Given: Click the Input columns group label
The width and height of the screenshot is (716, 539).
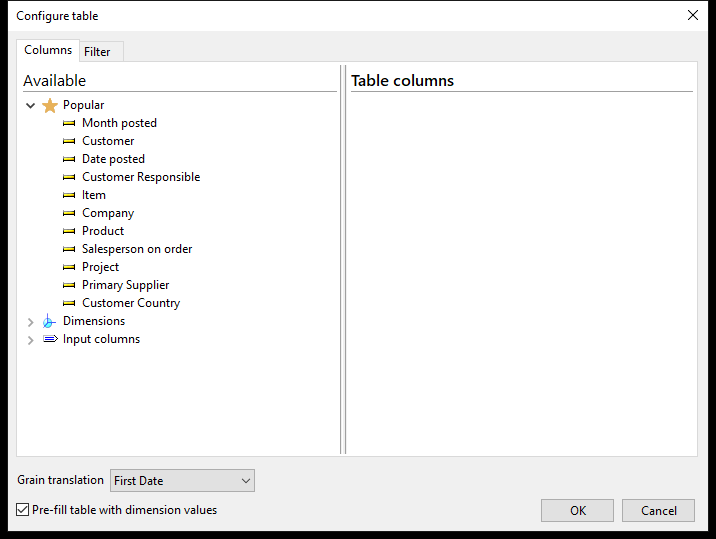Looking at the screenshot, I should [x=101, y=339].
